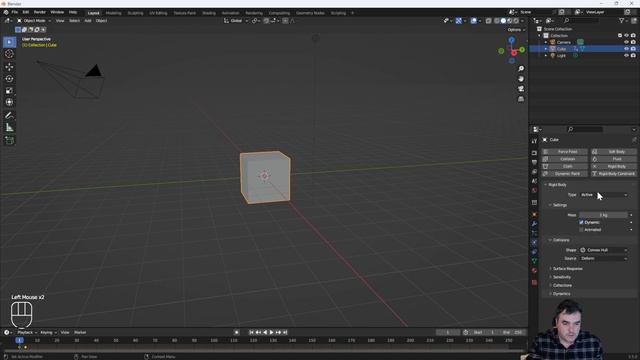Open the Object properties orange square tab
The height and width of the screenshot is (360, 640).
coord(534,214)
